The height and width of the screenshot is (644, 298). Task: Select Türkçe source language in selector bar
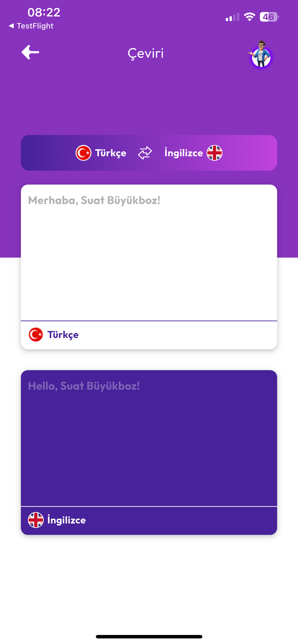[x=111, y=153]
